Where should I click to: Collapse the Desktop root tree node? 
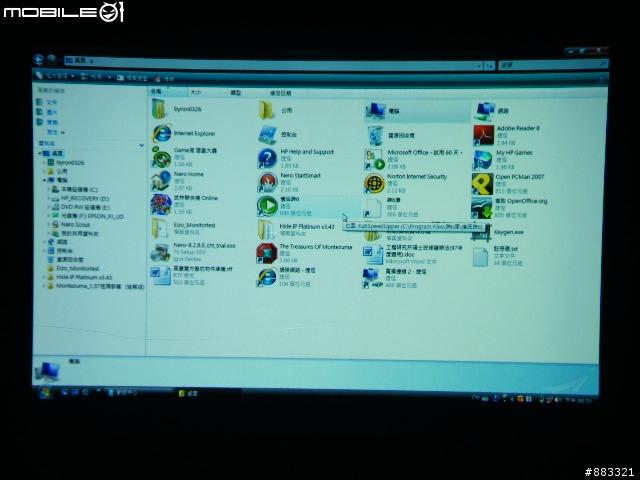[40, 153]
